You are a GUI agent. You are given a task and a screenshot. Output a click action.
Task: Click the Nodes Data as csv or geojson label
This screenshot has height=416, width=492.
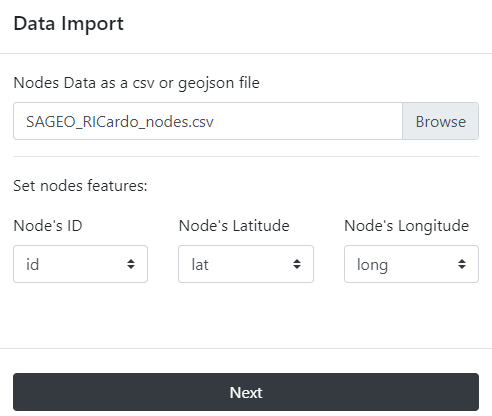tap(136, 83)
